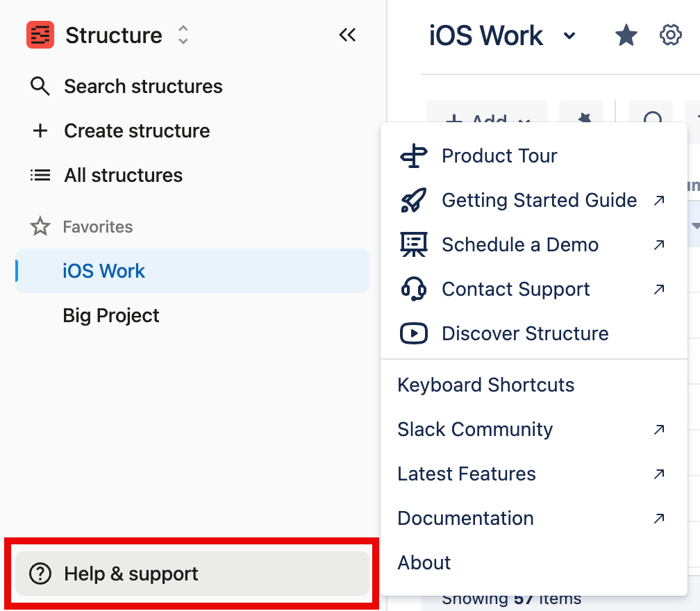The width and height of the screenshot is (700, 611).
Task: Click the Discover Structure play icon
Action: (x=415, y=333)
